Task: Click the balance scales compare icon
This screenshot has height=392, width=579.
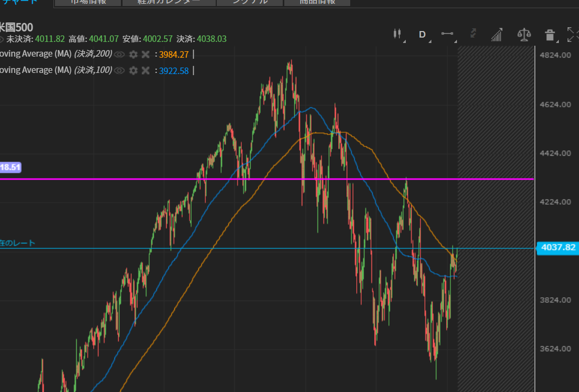Action: [524, 35]
